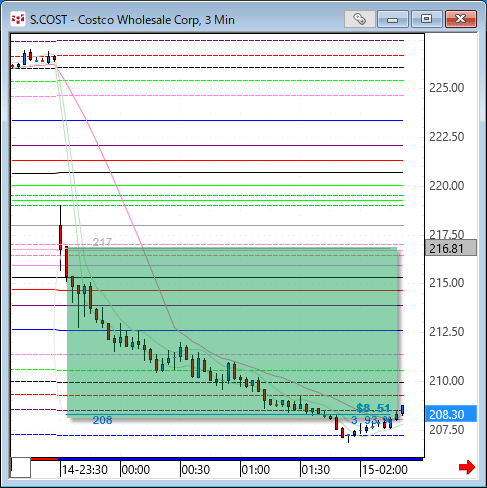Minimize the S.COST chart window
The height and width of the screenshot is (488, 487).
(393, 19)
